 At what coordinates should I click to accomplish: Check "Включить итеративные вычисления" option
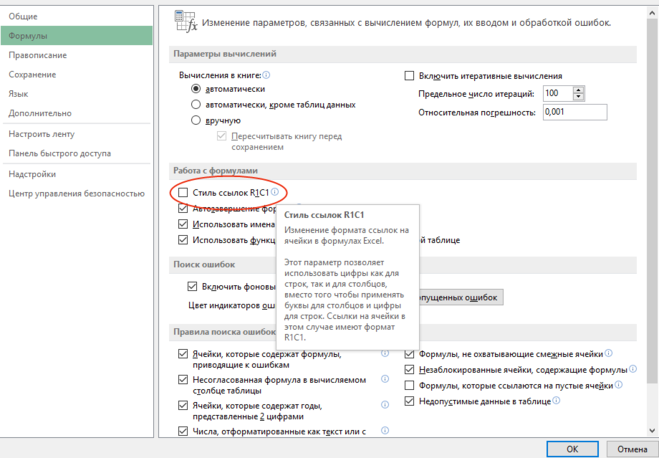409,76
